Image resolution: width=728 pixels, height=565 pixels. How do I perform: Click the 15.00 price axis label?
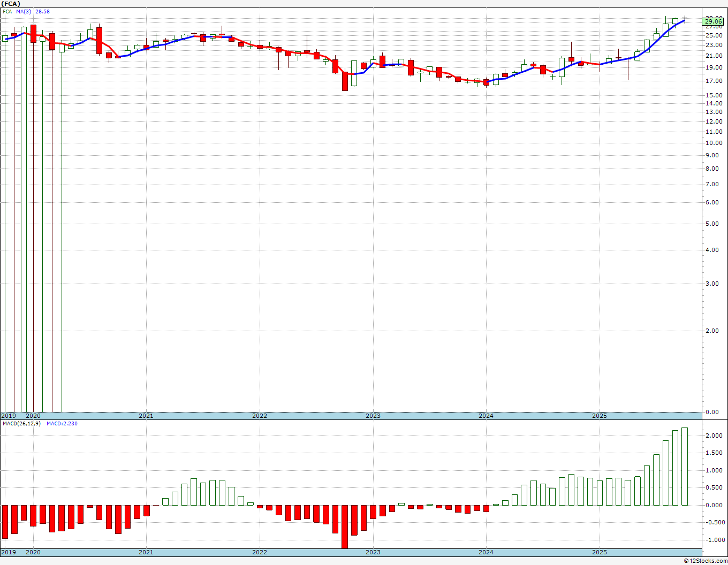click(714, 96)
